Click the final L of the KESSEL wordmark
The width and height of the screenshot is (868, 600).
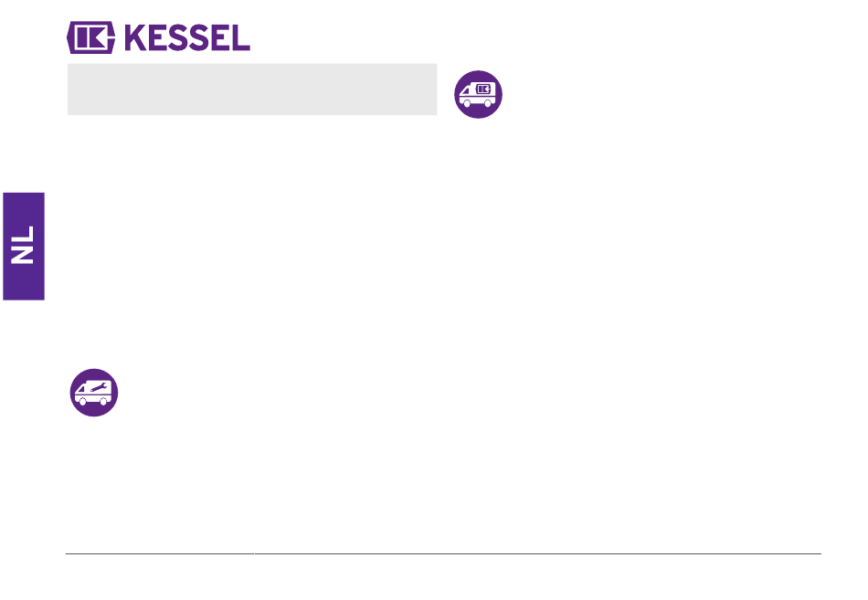point(239,37)
